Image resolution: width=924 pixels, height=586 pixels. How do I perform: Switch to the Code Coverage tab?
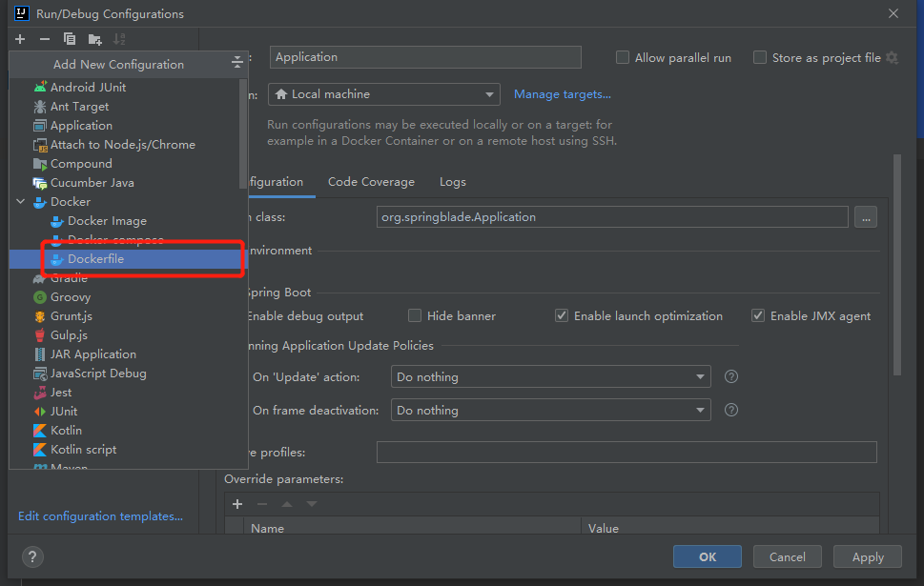371,182
